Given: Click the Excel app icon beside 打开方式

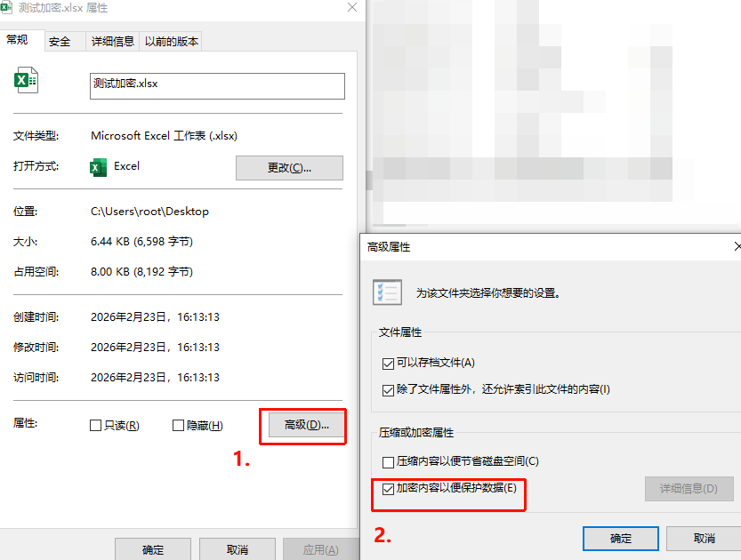Looking at the screenshot, I should (98, 167).
